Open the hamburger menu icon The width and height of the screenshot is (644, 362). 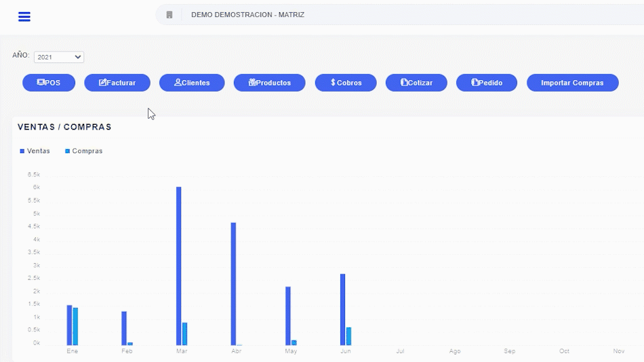(24, 17)
